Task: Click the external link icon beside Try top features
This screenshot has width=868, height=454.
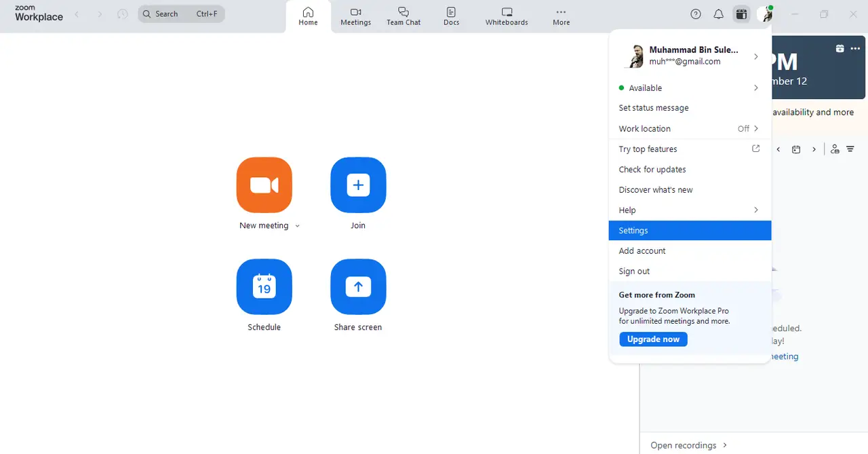Action: click(756, 149)
